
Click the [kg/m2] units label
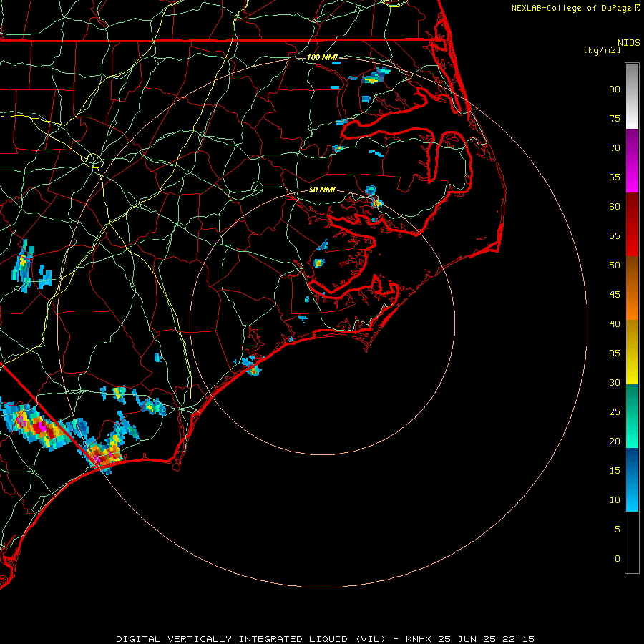pos(602,50)
